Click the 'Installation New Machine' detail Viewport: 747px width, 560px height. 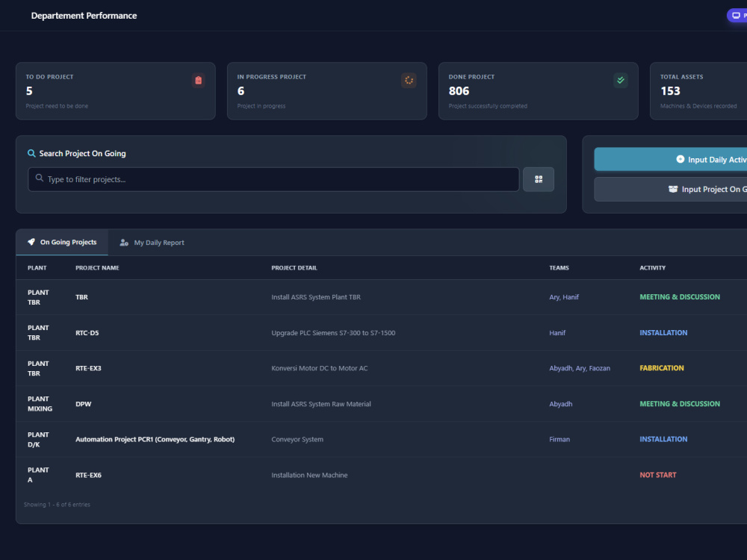[309, 475]
